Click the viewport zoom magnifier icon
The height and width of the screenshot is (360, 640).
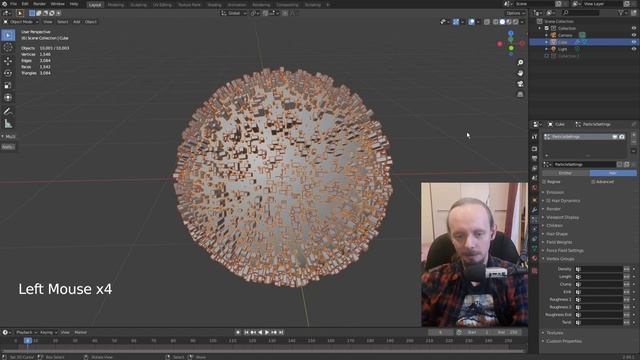coord(520,62)
